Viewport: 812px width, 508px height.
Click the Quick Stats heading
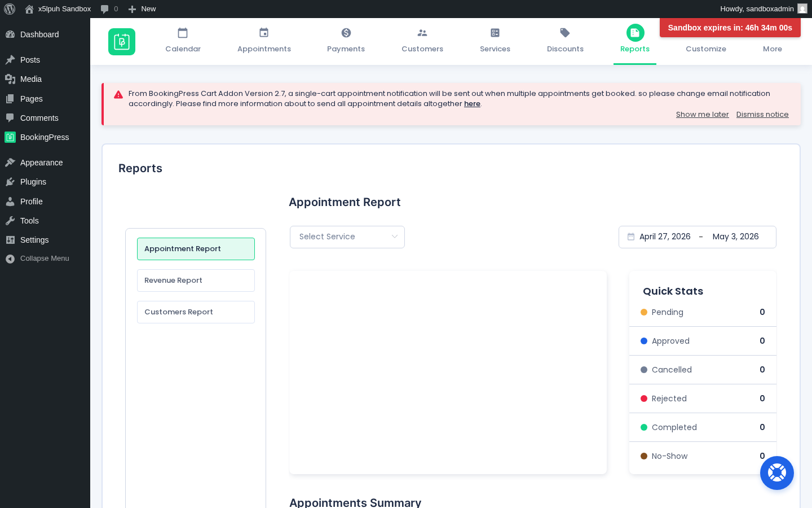point(673,291)
